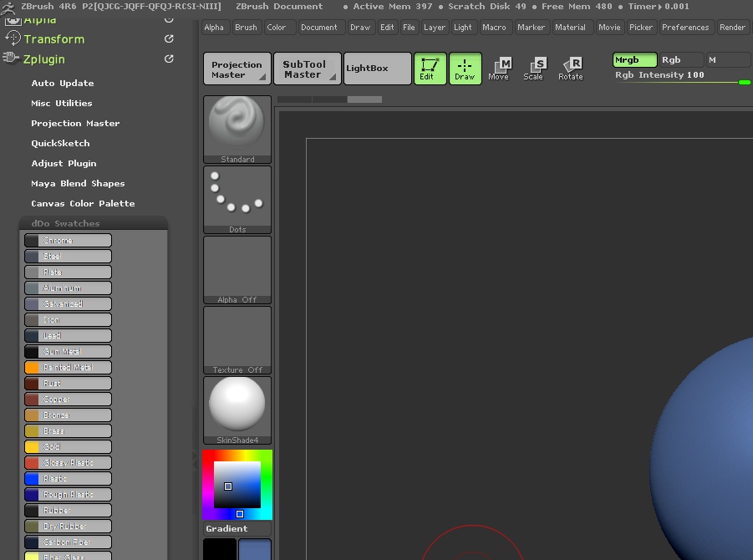The height and width of the screenshot is (560, 753).
Task: Toggle the Rgb mode button
Action: pyautogui.click(x=681, y=60)
